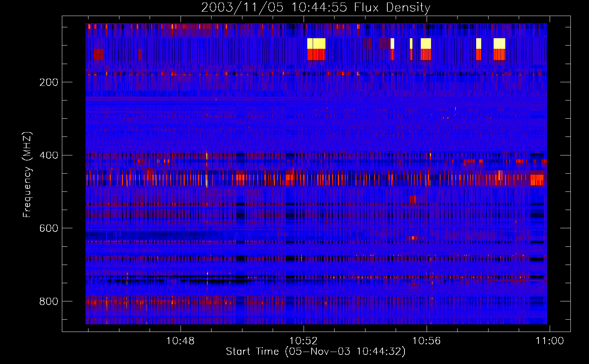This screenshot has height=364, width=589.
Task: Click the 600 frequency tick label
Action: click(x=49, y=228)
